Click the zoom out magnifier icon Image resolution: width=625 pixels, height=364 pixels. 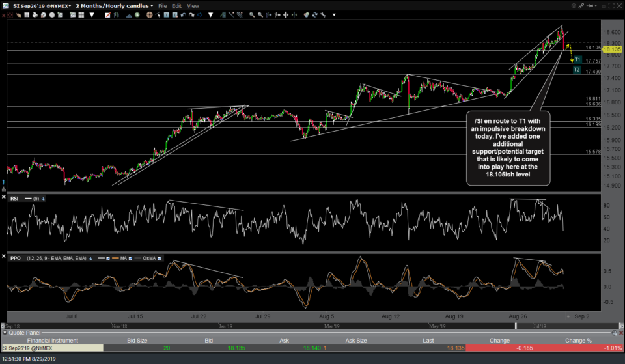click(260, 15)
